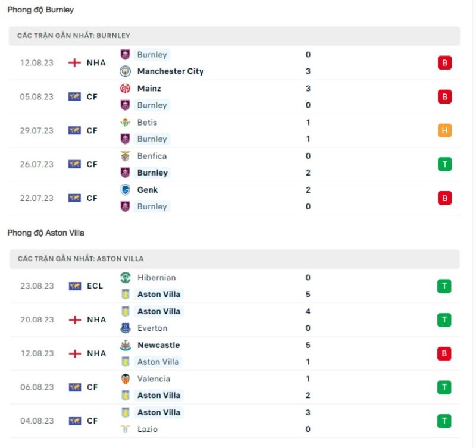Open the Aston Villa link in the Hibernian match

point(158,294)
